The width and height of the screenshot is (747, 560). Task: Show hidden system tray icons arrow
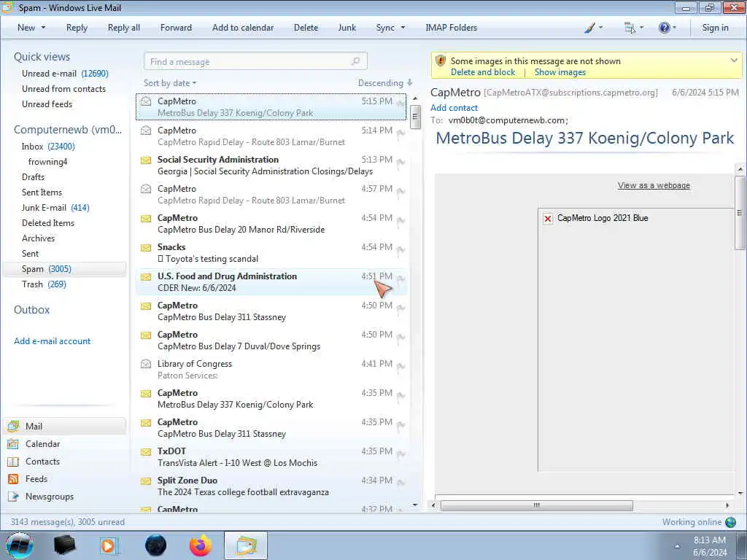[x=677, y=546]
